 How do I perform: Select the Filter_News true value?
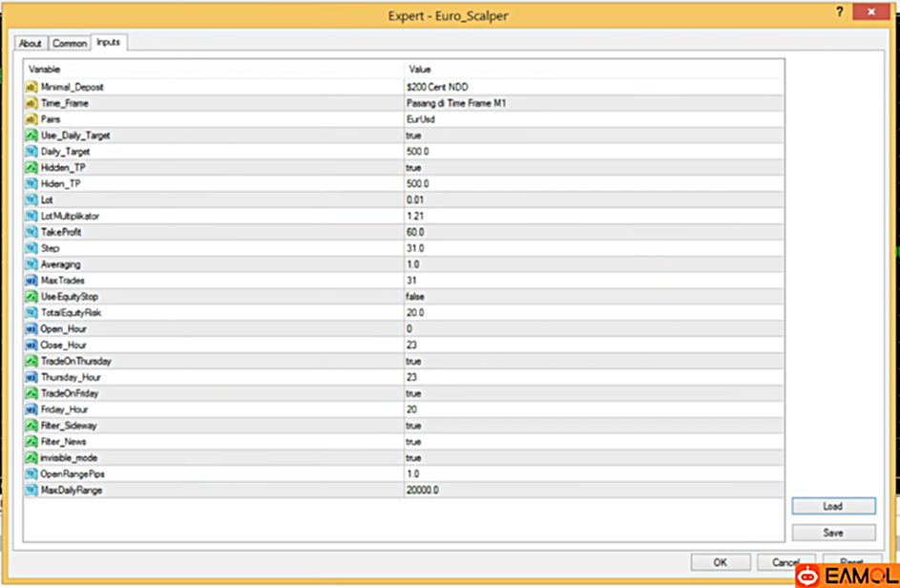(x=414, y=442)
